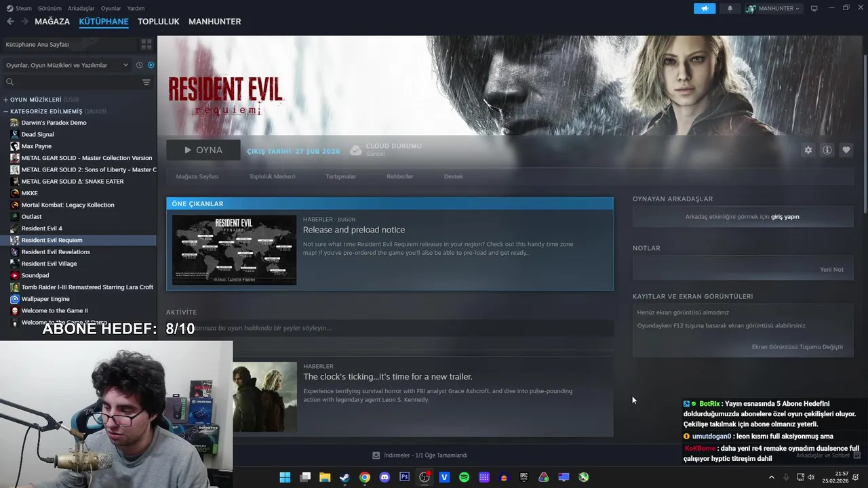The width and height of the screenshot is (868, 488).
Task: Open the TOPLULUK tab
Action: pos(159,22)
